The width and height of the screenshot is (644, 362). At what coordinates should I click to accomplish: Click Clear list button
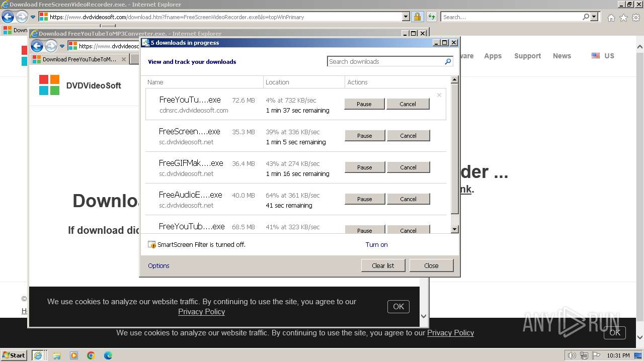pyautogui.click(x=383, y=265)
